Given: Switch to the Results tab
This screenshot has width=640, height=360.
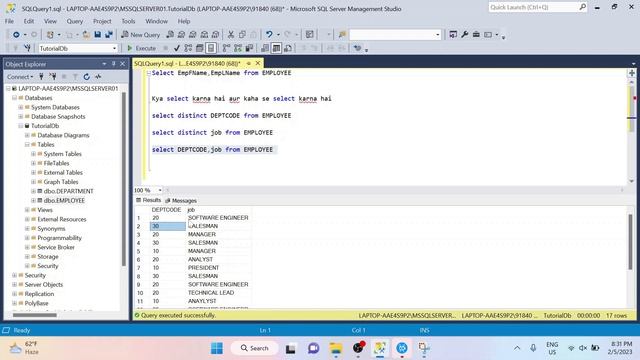Looking at the screenshot, I should 149,200.
